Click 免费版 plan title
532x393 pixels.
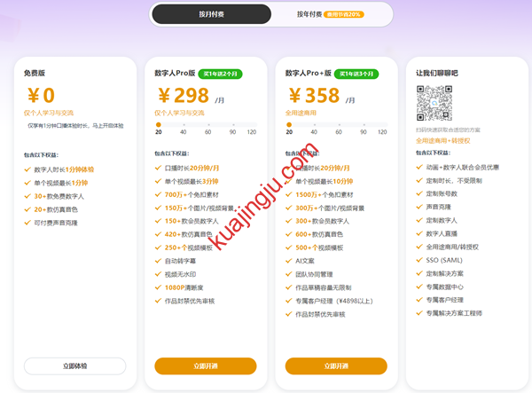point(35,73)
